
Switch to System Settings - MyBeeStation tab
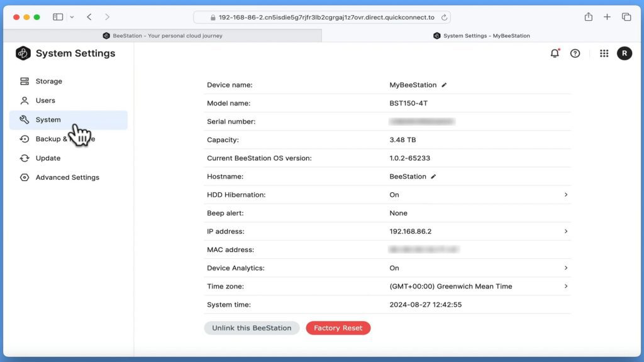pos(481,36)
